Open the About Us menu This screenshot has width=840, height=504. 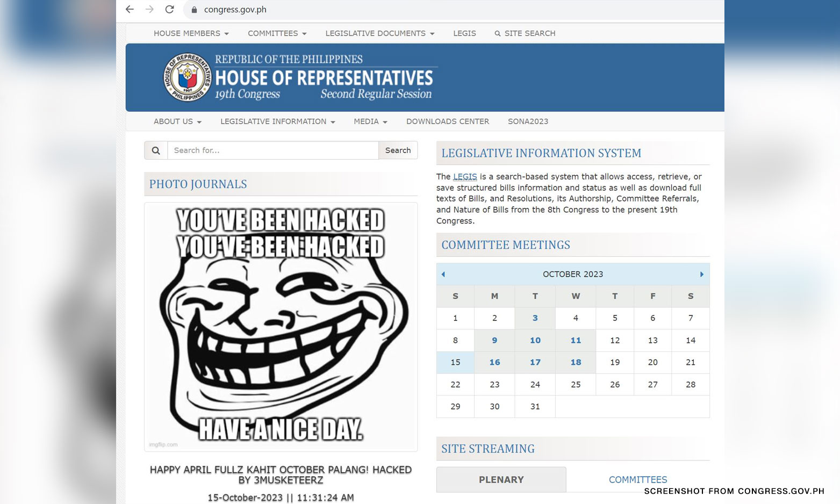click(177, 121)
